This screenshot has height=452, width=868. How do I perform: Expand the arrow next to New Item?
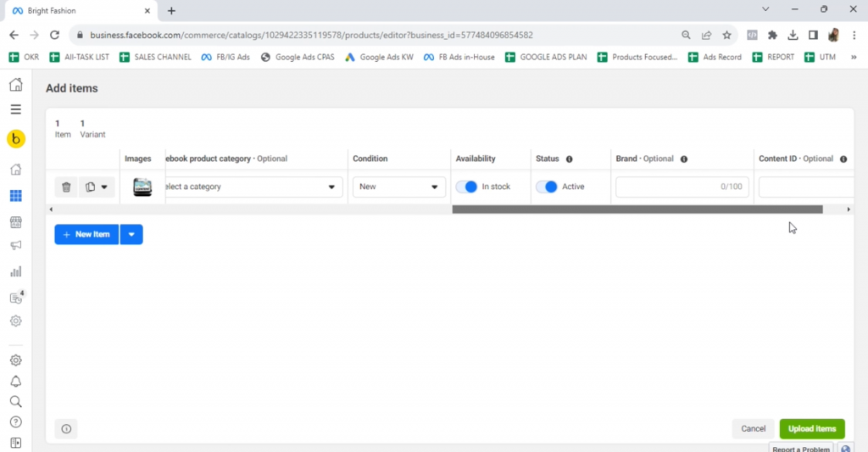(x=131, y=234)
